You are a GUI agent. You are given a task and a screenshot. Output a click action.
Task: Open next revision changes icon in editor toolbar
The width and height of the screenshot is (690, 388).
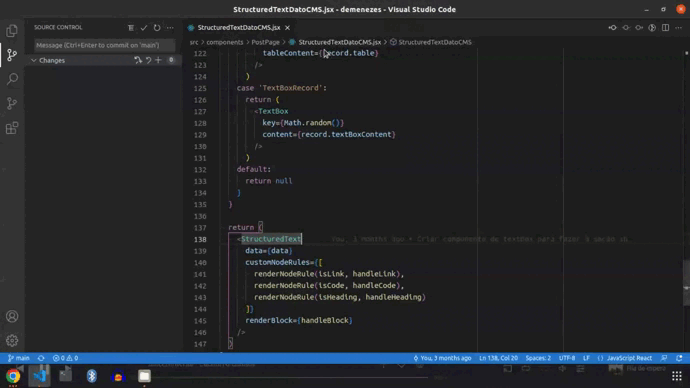(639, 28)
